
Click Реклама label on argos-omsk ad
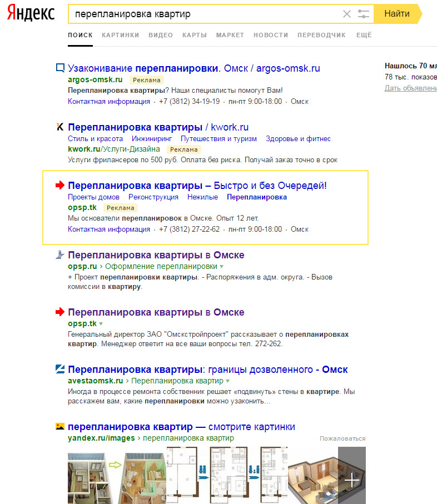(147, 80)
